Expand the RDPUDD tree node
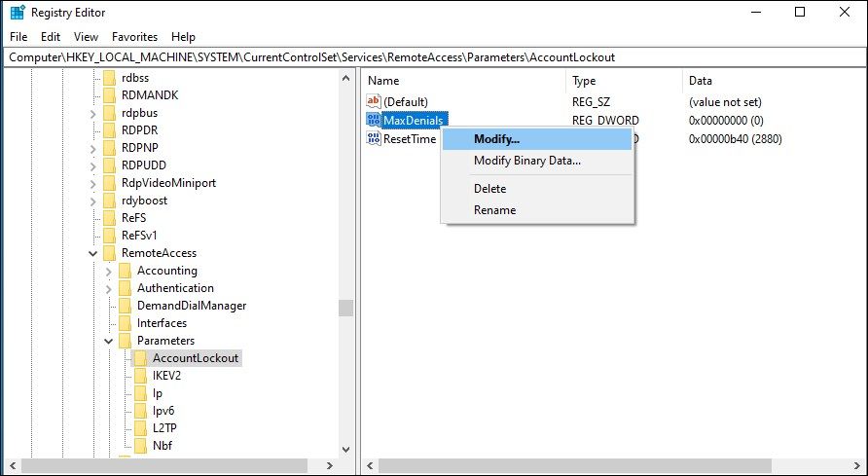This screenshot has width=868, height=476. [x=93, y=165]
